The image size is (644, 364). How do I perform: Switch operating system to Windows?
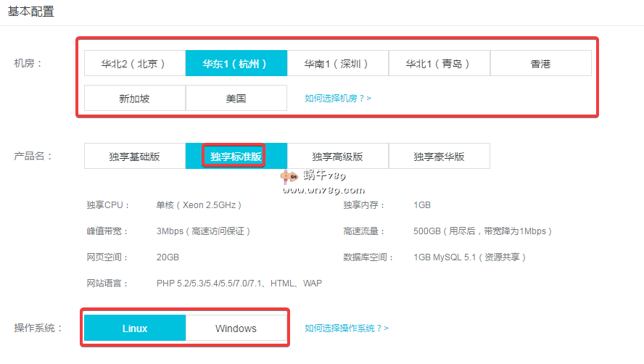tap(236, 328)
